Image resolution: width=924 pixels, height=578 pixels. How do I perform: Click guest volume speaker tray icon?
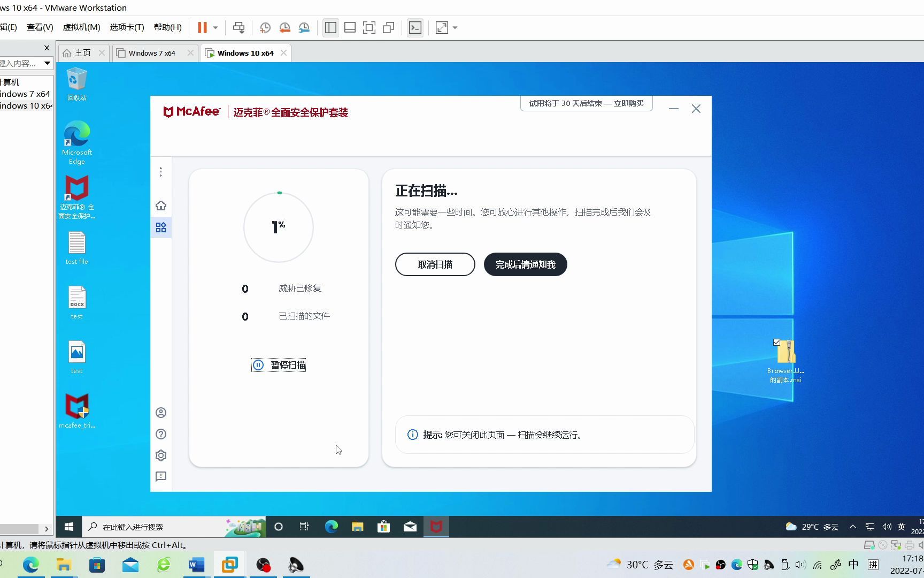point(887,527)
